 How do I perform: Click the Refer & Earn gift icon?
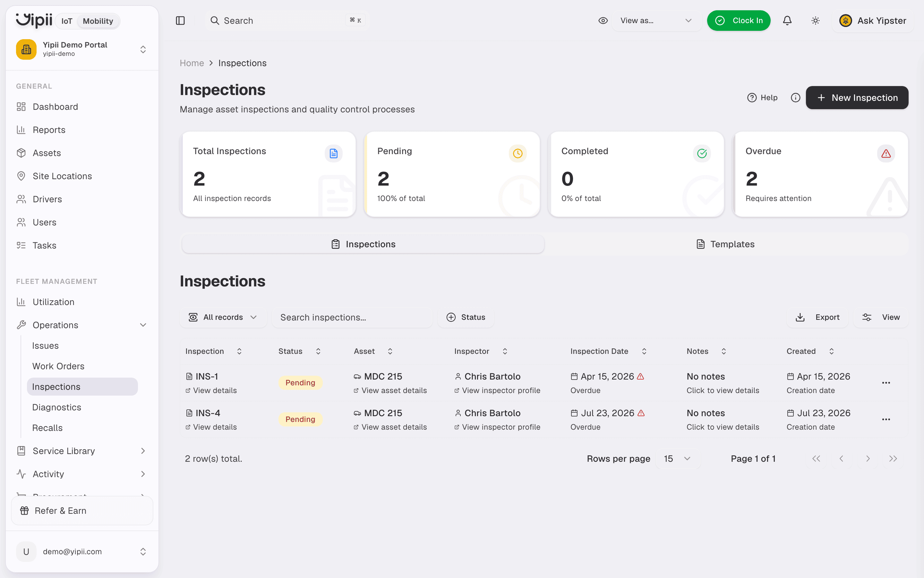(24, 510)
